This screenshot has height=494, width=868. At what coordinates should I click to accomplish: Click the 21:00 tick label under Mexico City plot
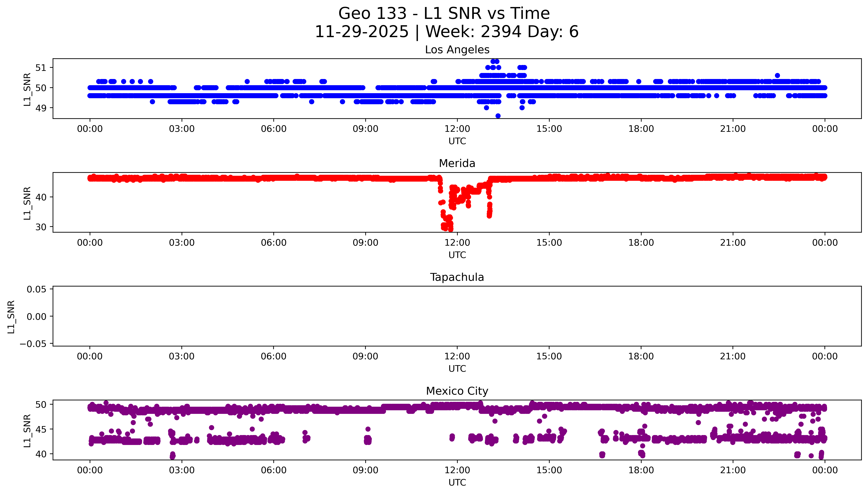click(733, 470)
